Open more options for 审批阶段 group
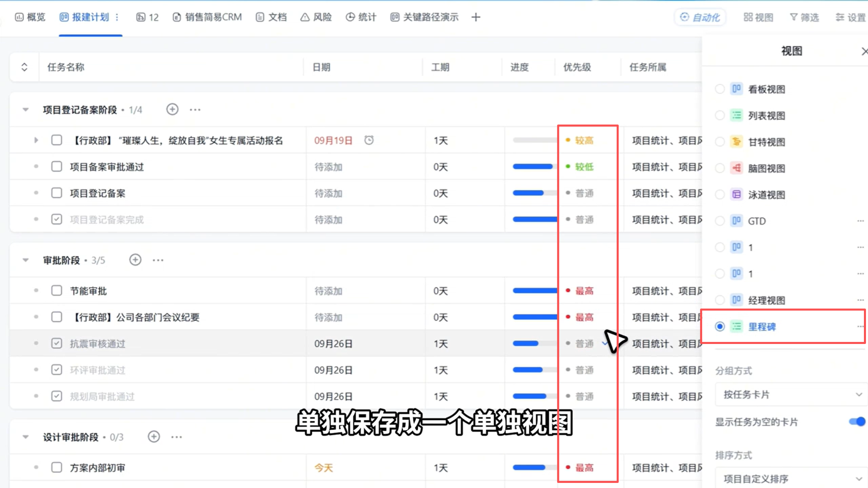 coord(158,260)
